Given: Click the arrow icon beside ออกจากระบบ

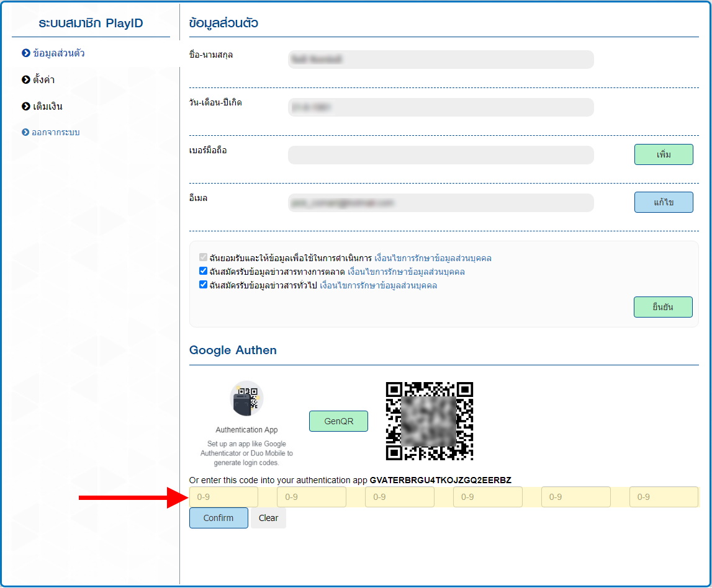Looking at the screenshot, I should pos(26,133).
